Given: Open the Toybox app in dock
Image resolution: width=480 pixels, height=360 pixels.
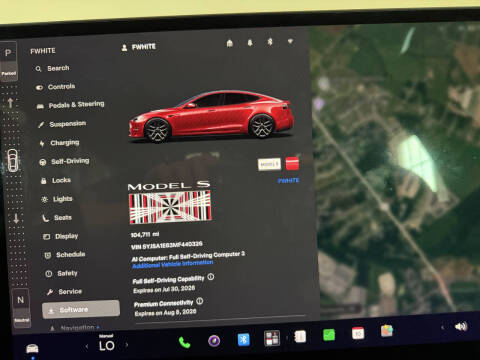Looking at the screenshot, I should 387,331.
